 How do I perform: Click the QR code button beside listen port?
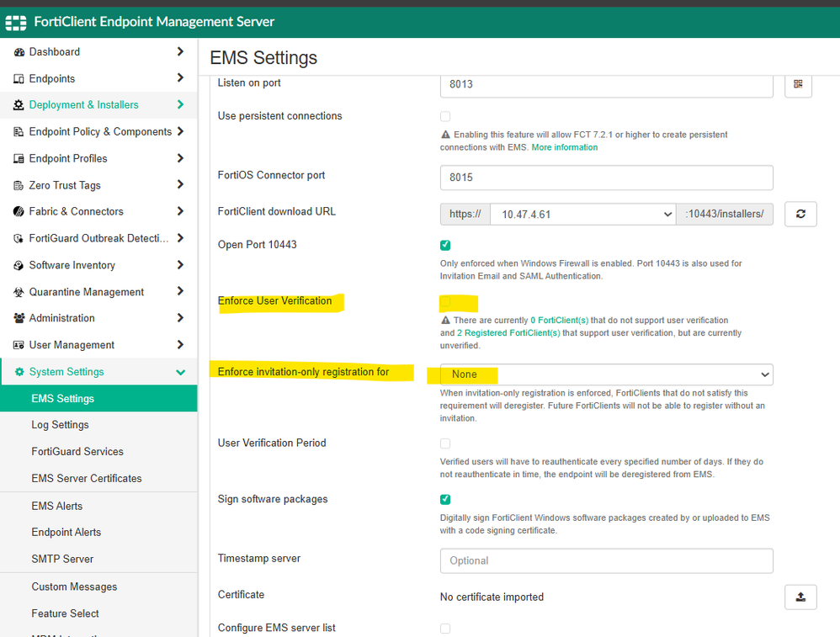(x=798, y=85)
